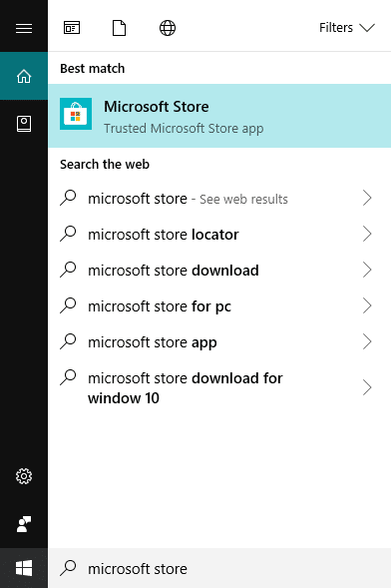Click the search magnifier in search box

point(68,568)
